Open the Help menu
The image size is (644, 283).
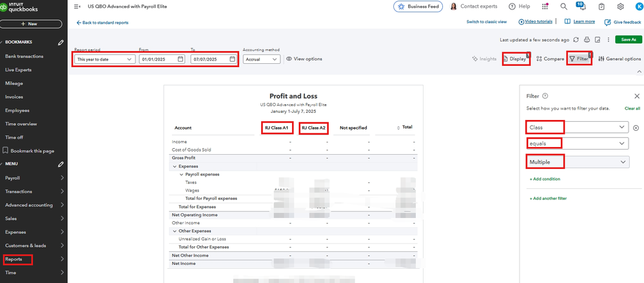pos(519,6)
